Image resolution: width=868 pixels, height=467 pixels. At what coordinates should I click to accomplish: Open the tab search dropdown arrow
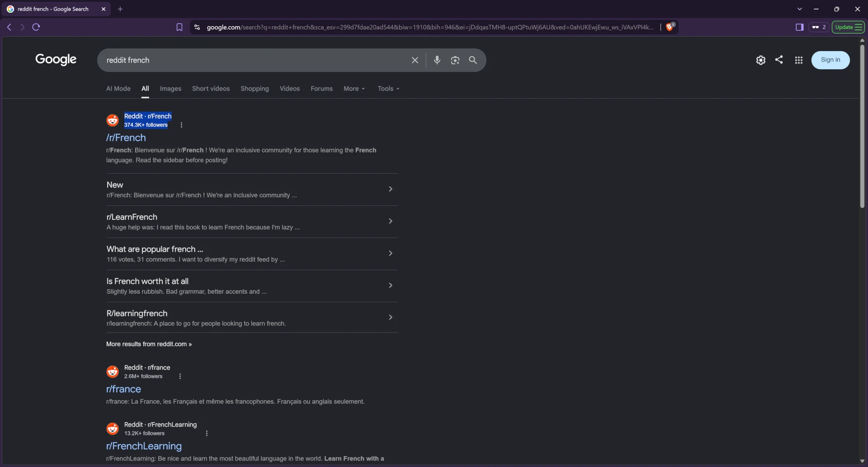(800, 9)
